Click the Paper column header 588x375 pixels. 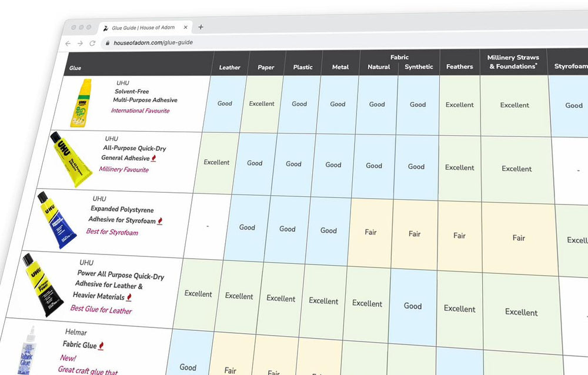coord(266,68)
